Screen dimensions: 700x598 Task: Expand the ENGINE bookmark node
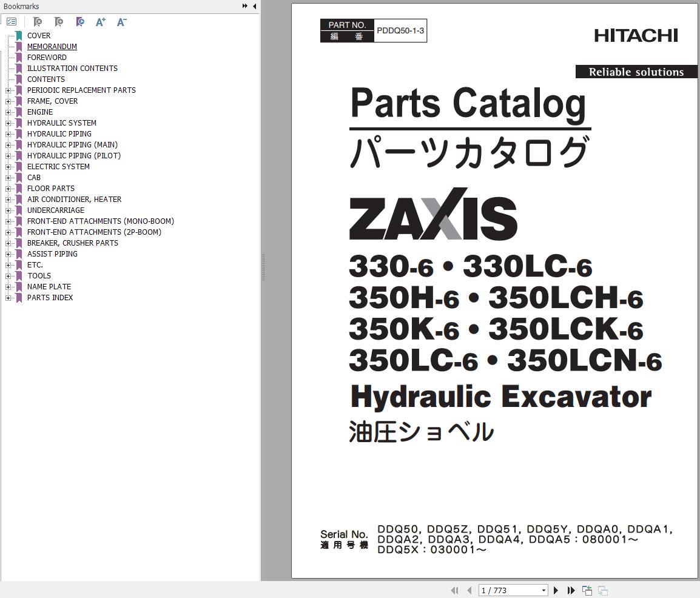(x=8, y=112)
